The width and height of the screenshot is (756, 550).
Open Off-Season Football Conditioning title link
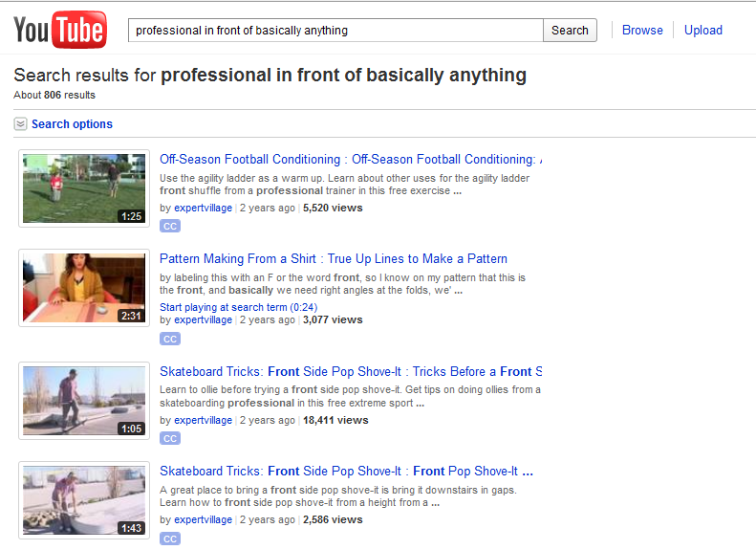[x=351, y=159]
